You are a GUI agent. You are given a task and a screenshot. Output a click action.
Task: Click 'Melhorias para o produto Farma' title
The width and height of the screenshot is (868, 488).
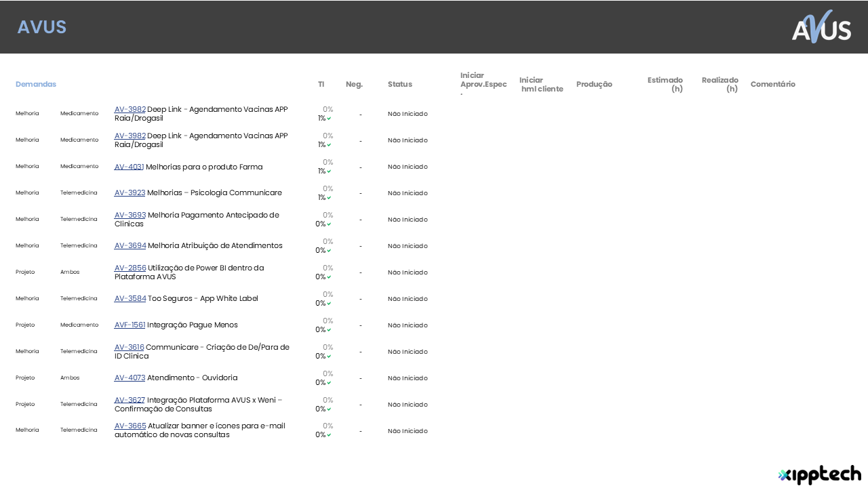[204, 167]
